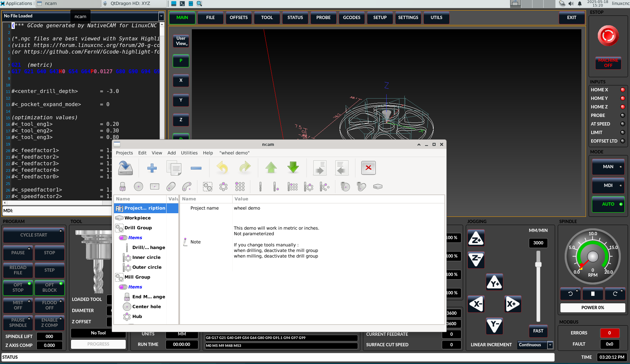Click the ncam save/import project disk icon
The width and height of the screenshot is (630, 364).
125,168
